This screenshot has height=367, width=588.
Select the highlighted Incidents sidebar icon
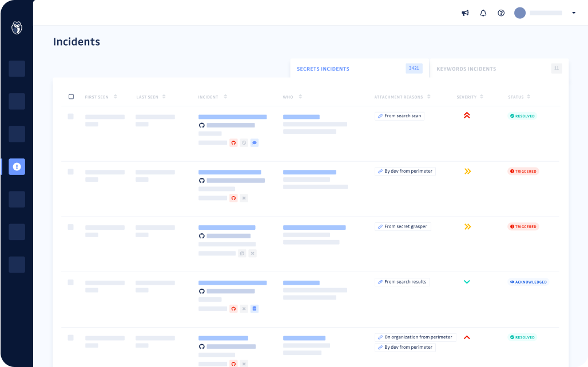[17, 166]
